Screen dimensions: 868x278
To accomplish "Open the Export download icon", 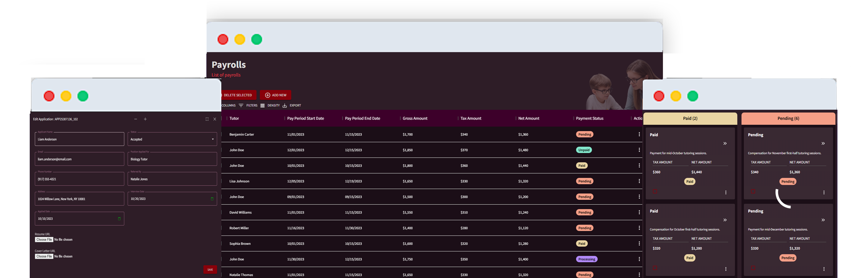I will point(284,105).
